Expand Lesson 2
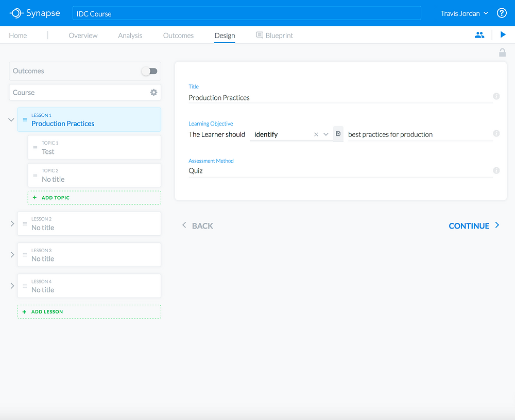515x420 pixels. click(12, 223)
